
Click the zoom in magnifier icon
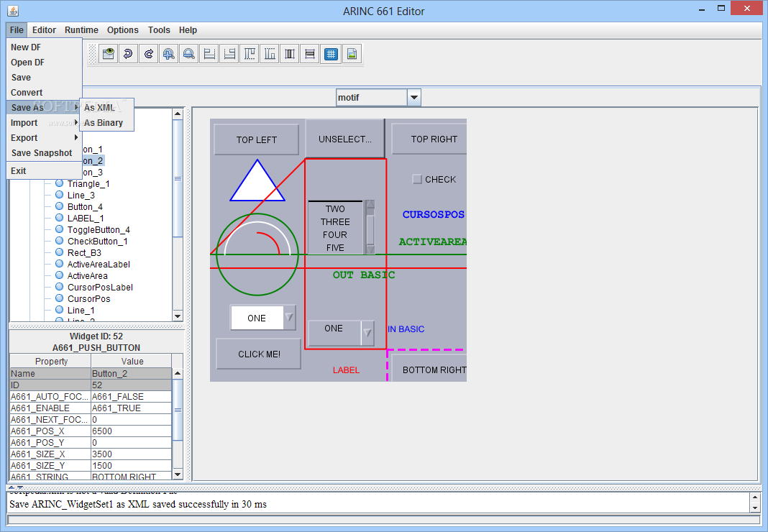pyautogui.click(x=168, y=54)
